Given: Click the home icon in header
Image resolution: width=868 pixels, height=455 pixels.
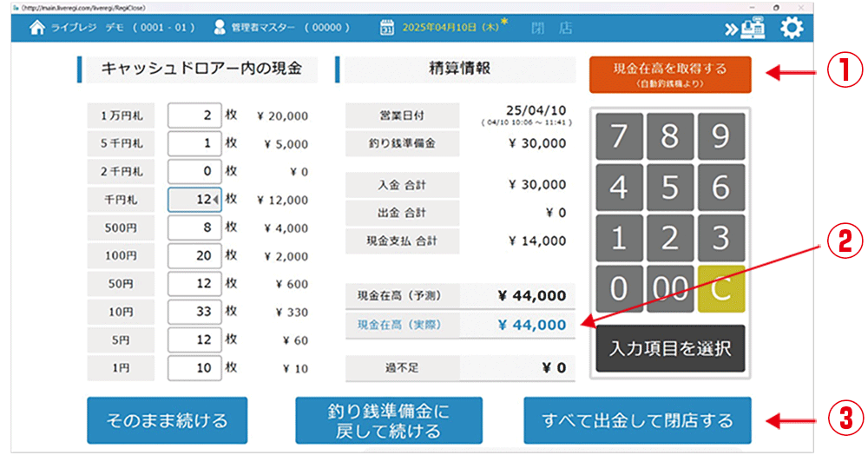Looking at the screenshot, I should click(x=36, y=28).
